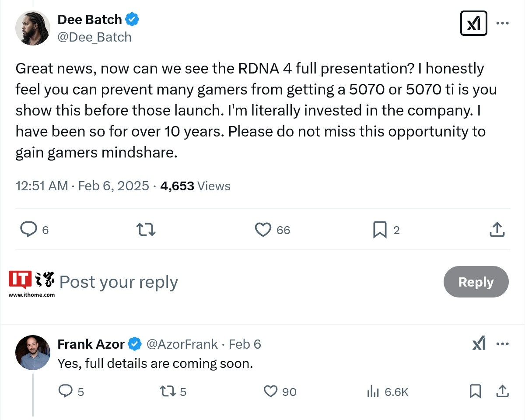Screen dimensions: 525x420
Task: Open the @Dee_Batch handle link
Action: tap(94, 37)
